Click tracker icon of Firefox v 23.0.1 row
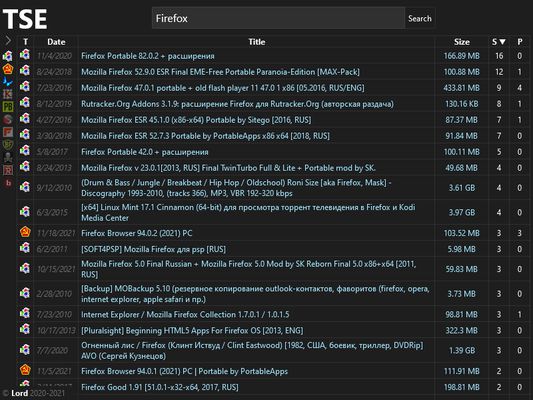This screenshot has width=533, height=400. tap(25, 167)
